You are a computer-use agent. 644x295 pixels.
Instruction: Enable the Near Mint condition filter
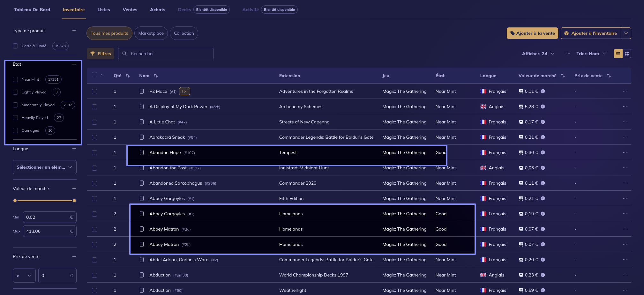coord(15,79)
